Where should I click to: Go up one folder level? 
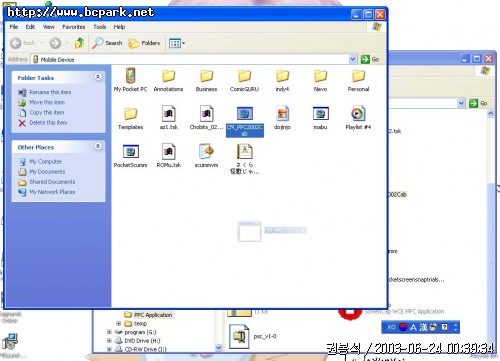[x=79, y=43]
